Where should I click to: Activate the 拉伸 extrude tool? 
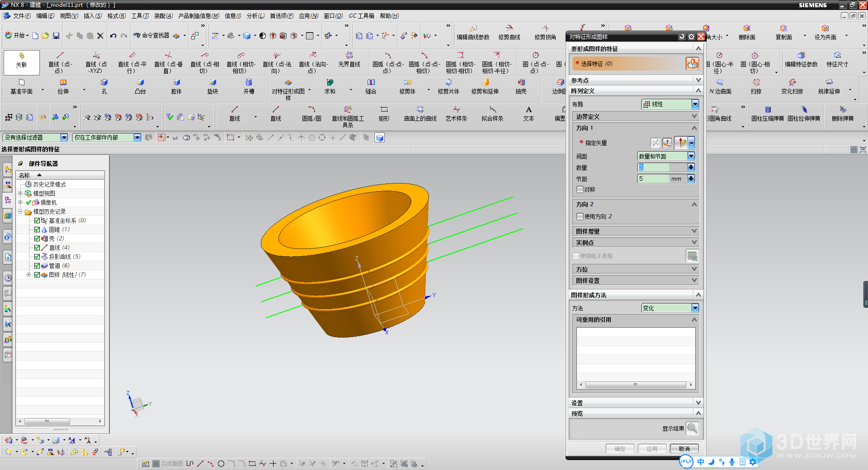coord(63,86)
